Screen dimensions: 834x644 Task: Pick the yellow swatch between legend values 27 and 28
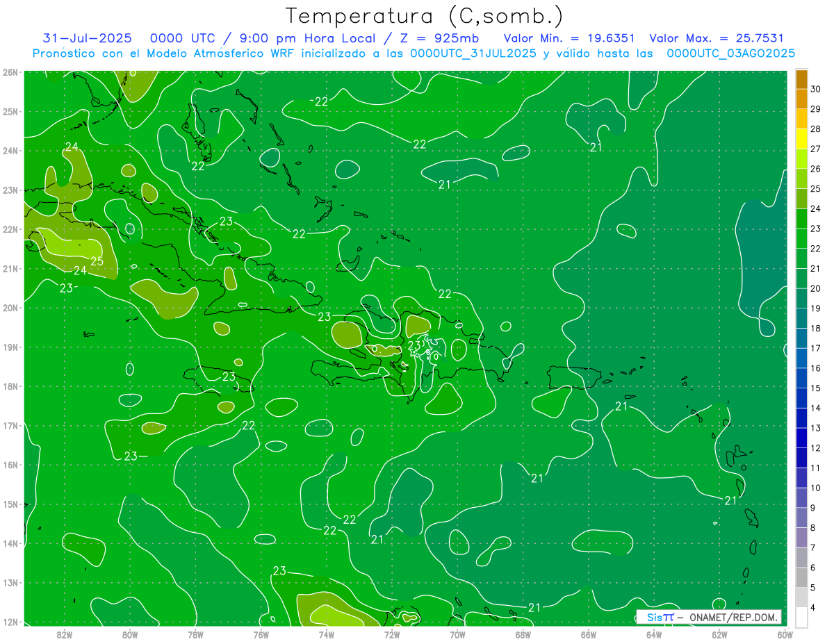click(801, 139)
